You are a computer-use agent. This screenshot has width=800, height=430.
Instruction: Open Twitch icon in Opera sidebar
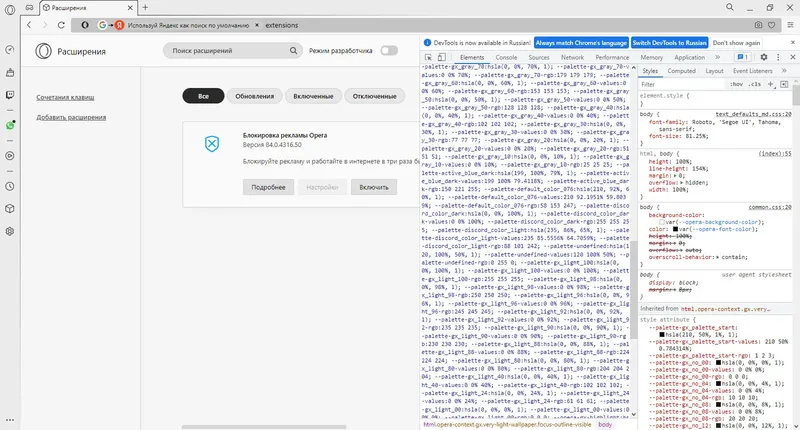(x=10, y=95)
